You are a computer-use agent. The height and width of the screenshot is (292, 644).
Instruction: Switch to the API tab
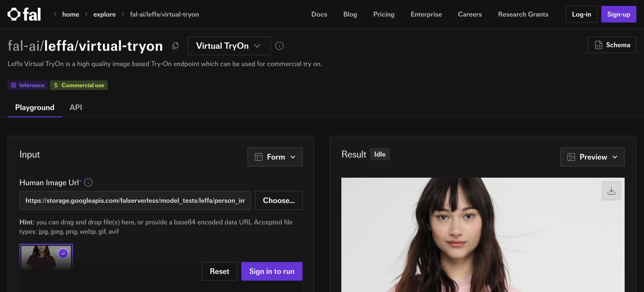[76, 108]
